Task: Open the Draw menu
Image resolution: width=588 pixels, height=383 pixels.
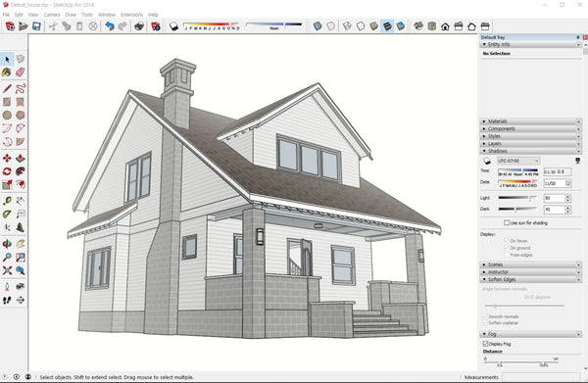Action: pos(71,15)
